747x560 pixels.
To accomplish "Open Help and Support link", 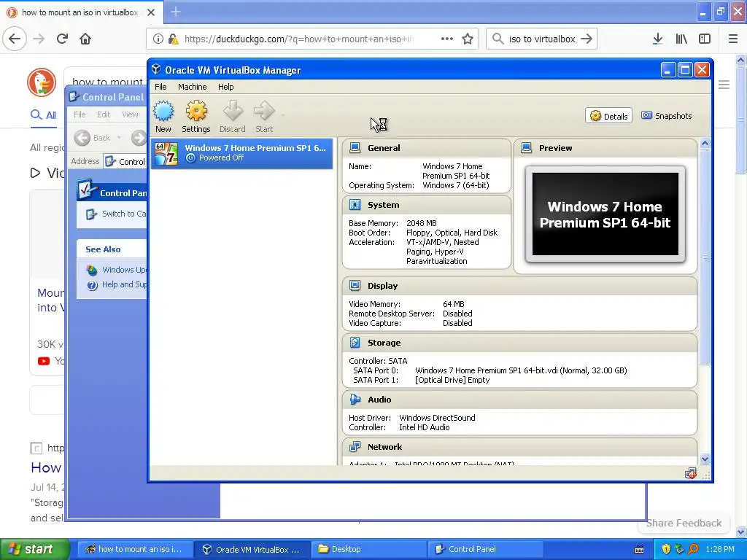I will [117, 285].
